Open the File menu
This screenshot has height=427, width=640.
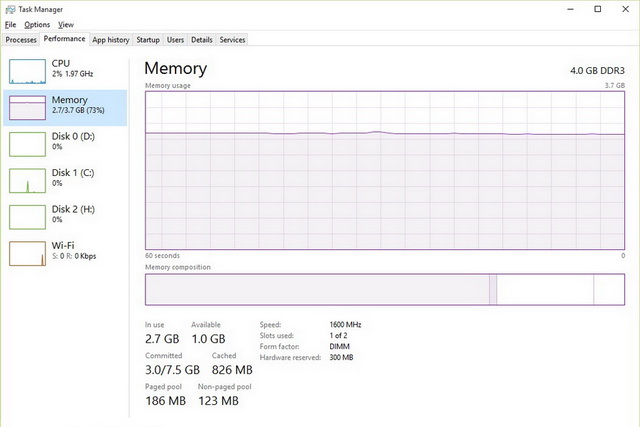pyautogui.click(x=10, y=24)
